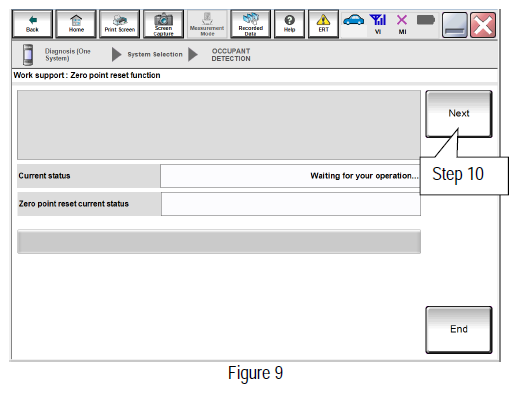
Task: Open the Help button
Action: (289, 24)
